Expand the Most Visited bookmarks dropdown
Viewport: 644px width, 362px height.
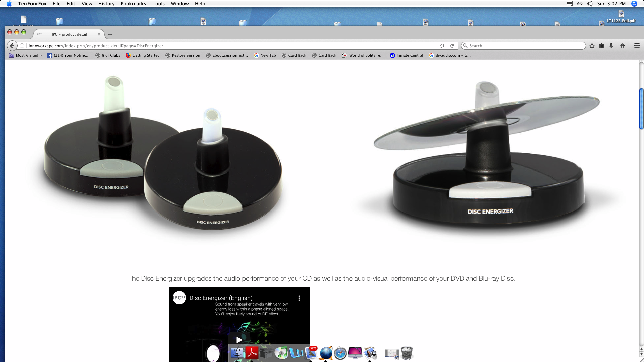[26, 55]
